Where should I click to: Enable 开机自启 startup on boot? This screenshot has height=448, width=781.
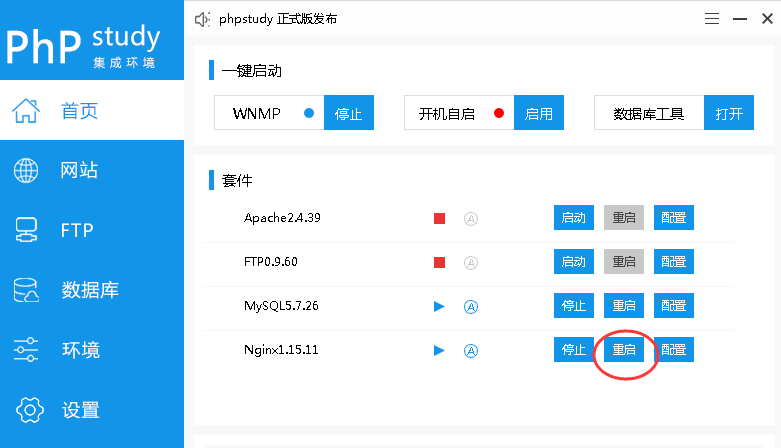538,113
